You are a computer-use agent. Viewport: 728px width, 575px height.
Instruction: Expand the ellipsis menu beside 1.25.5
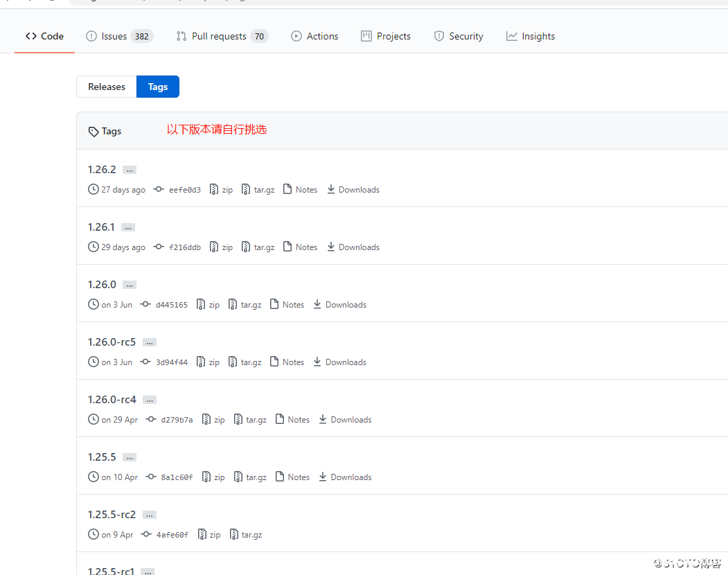click(x=130, y=457)
